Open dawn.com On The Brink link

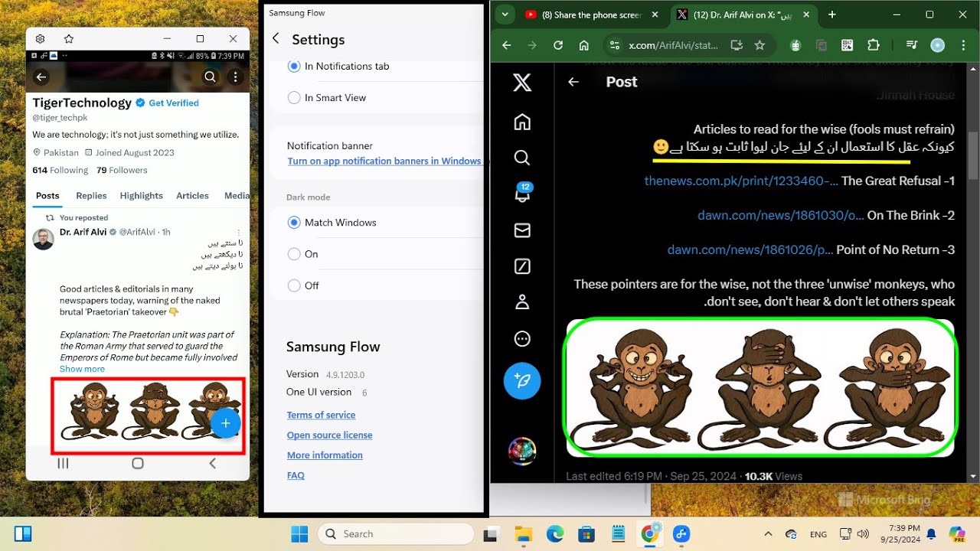pos(781,216)
